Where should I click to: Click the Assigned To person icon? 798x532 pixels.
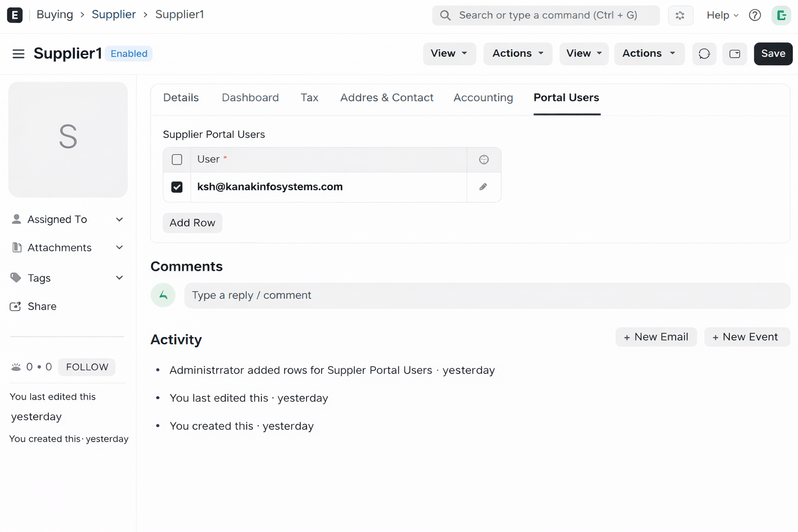coord(17,219)
